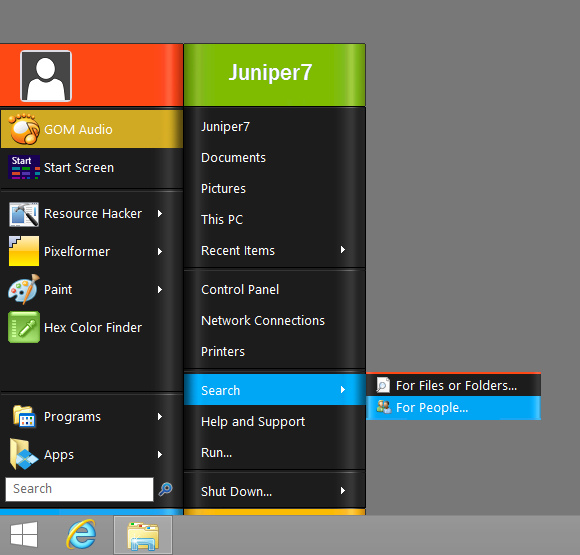
Task: Select the For People... search option
Action: [x=453, y=408]
